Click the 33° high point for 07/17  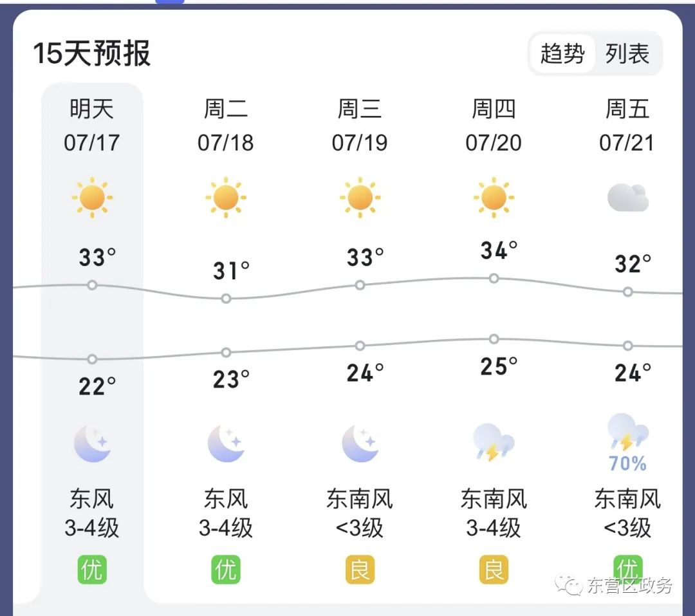tap(92, 285)
